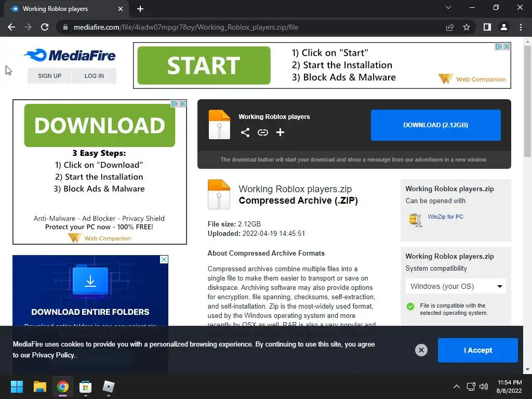Screen dimensions: 532x399
Task: Click the share icon for the file
Action: 245,132
